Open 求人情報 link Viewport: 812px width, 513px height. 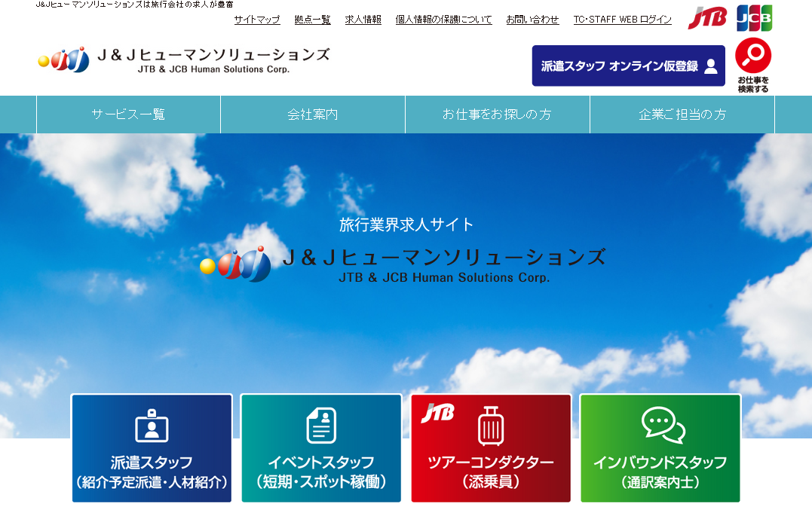[363, 20]
